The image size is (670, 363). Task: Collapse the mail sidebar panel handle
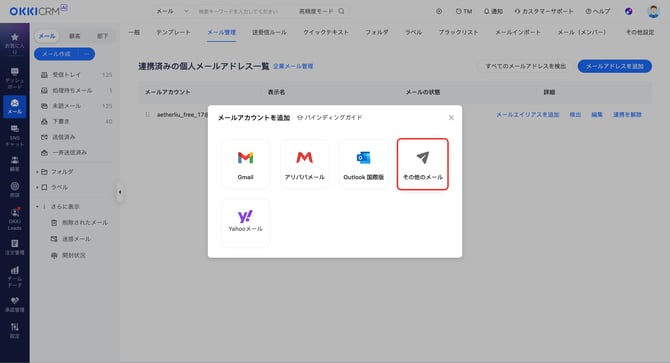tap(120, 192)
